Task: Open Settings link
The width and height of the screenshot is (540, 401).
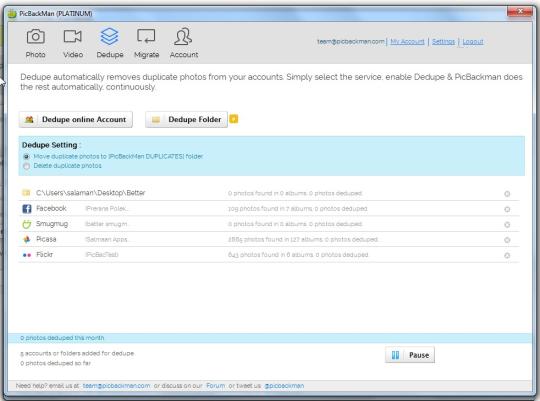Action: pyautogui.click(x=443, y=42)
